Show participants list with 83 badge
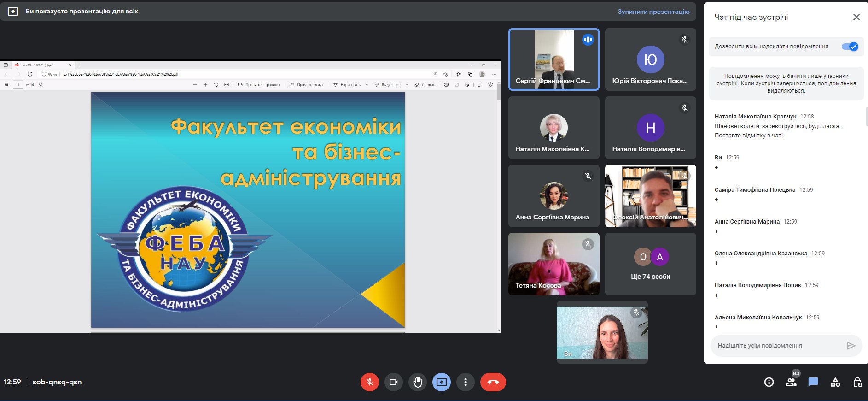 point(792,381)
